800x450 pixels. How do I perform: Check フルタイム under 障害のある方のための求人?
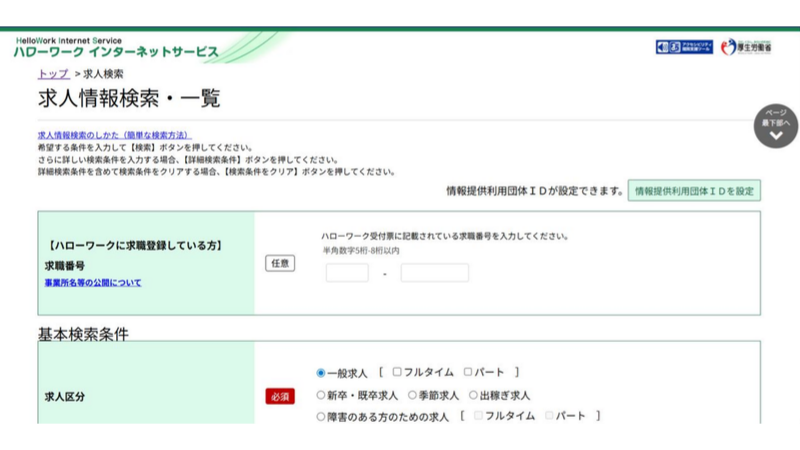click(x=478, y=416)
